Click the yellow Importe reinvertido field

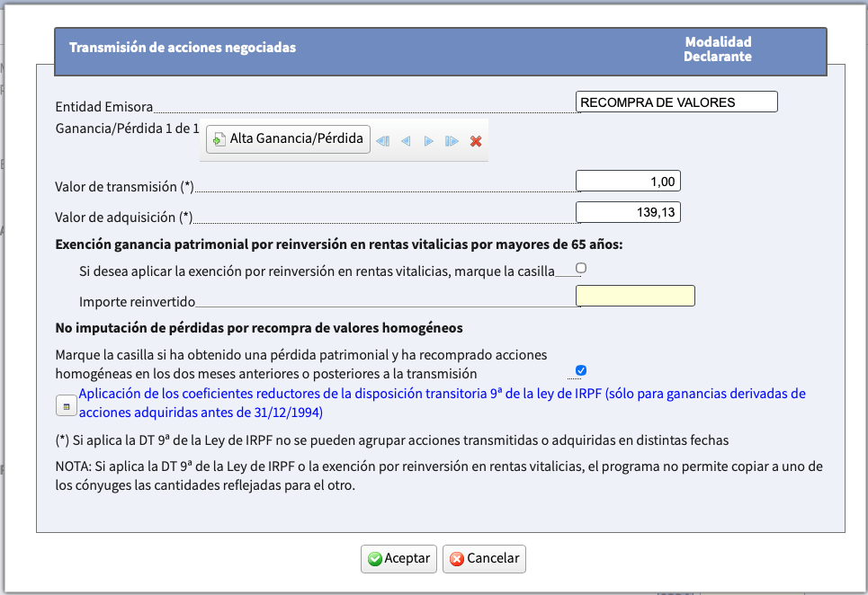(x=635, y=295)
